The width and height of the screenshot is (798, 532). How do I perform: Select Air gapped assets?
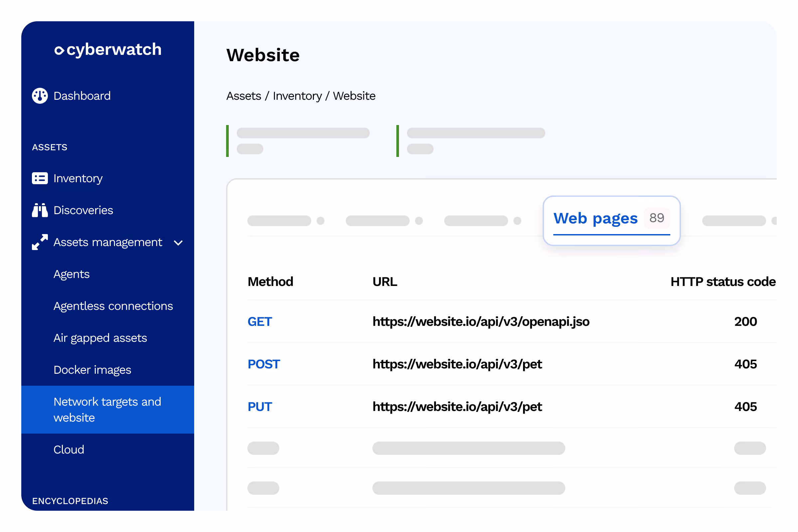click(100, 338)
